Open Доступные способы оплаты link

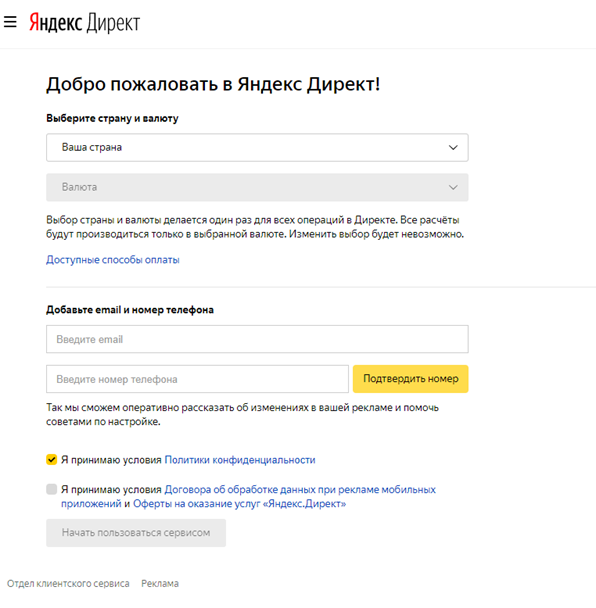(113, 260)
